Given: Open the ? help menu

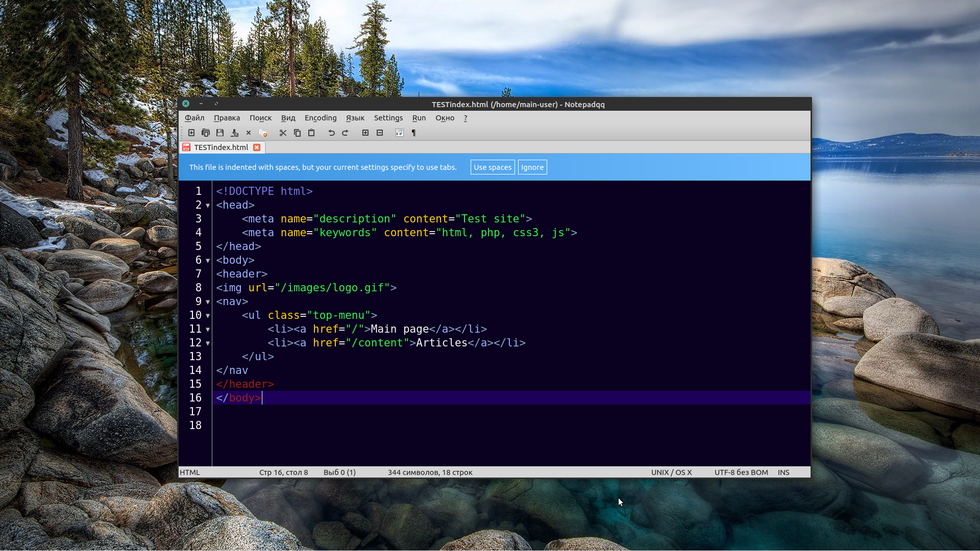Looking at the screenshot, I should tap(465, 118).
